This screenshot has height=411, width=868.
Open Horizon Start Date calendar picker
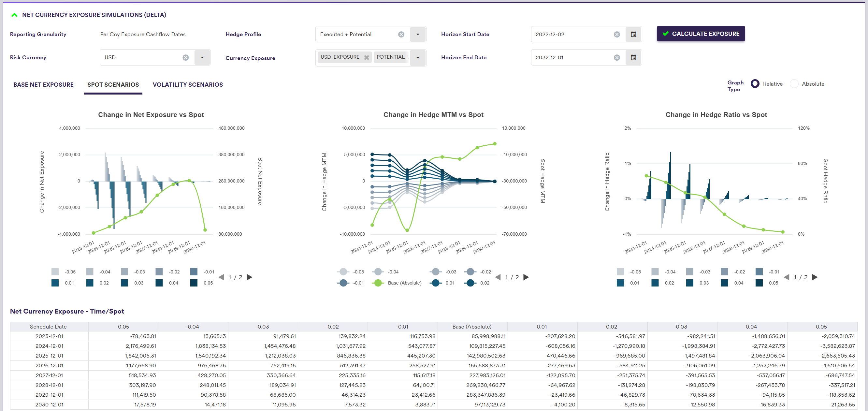click(633, 35)
